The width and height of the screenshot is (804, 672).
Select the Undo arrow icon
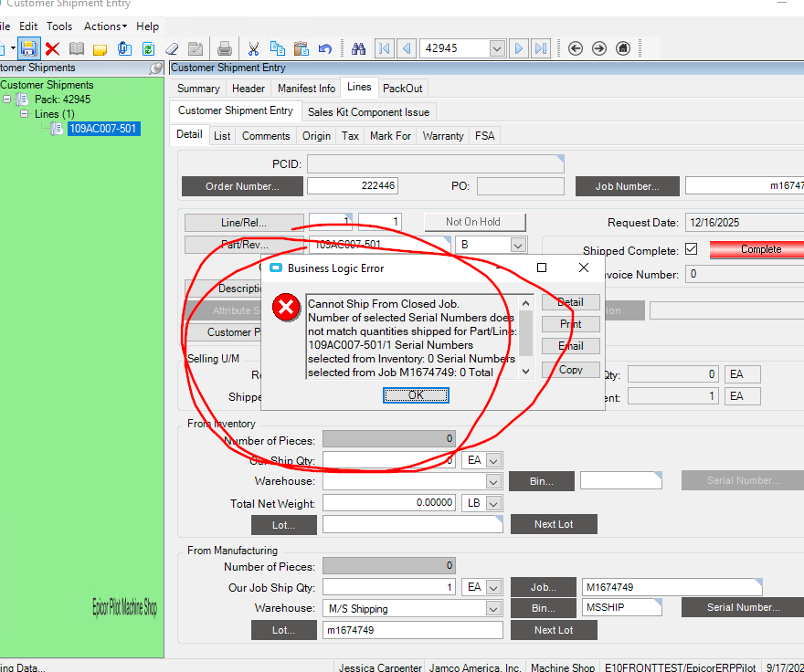pos(324,48)
